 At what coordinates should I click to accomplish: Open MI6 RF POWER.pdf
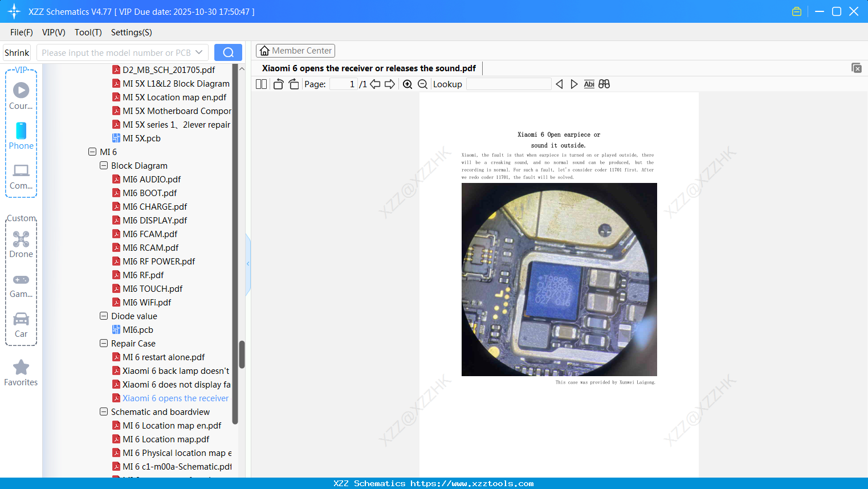click(158, 262)
